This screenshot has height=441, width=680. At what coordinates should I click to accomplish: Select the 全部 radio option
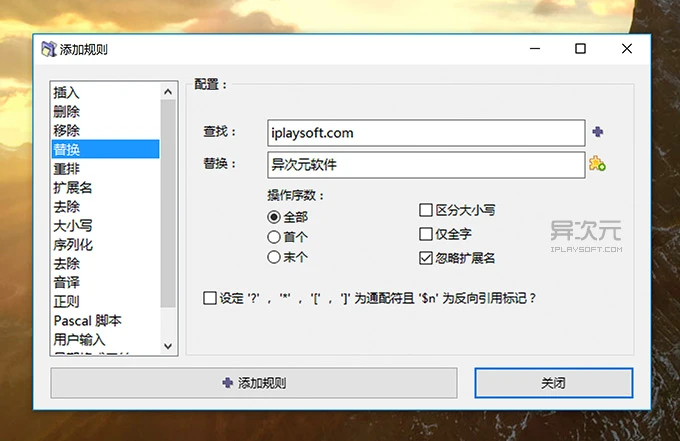tap(274, 217)
